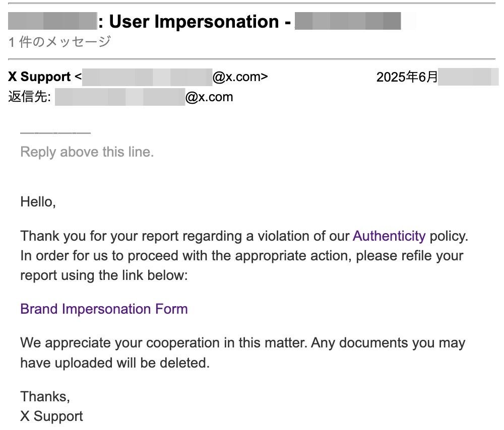The width and height of the screenshot is (504, 430).
Task: Click the User Impersonation subject heading
Action: tap(194, 22)
